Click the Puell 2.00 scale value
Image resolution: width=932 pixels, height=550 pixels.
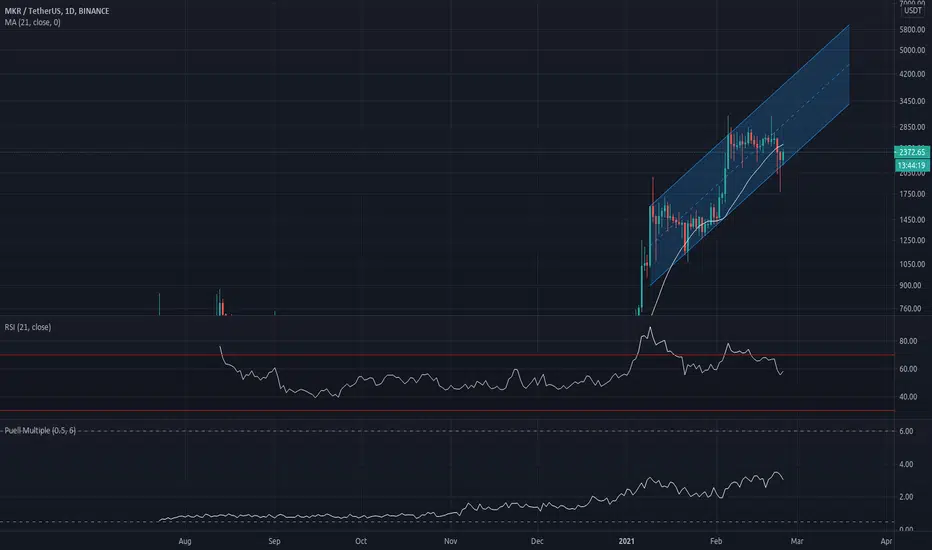point(906,497)
